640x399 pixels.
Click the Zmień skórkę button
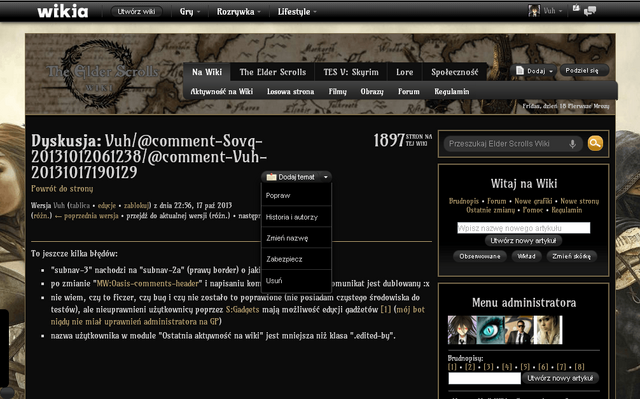[x=571, y=256]
